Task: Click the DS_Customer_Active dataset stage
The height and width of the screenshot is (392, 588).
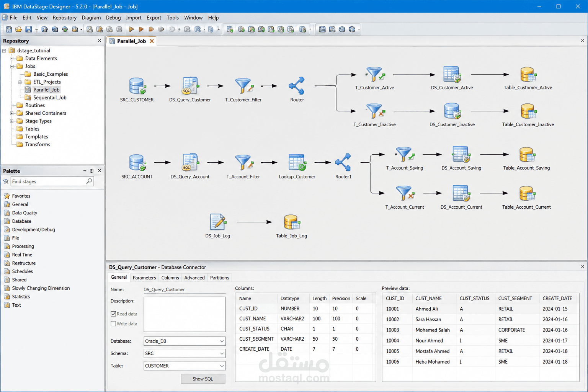Action: [452, 74]
